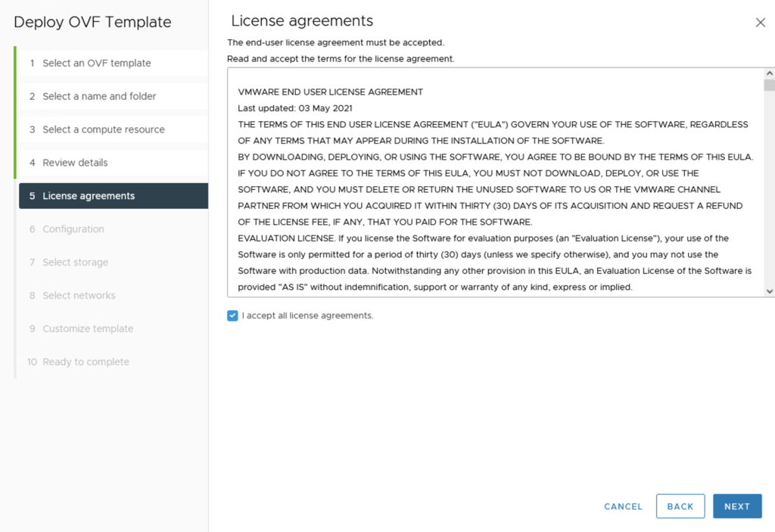Go BACK to the previous step

[x=680, y=506]
